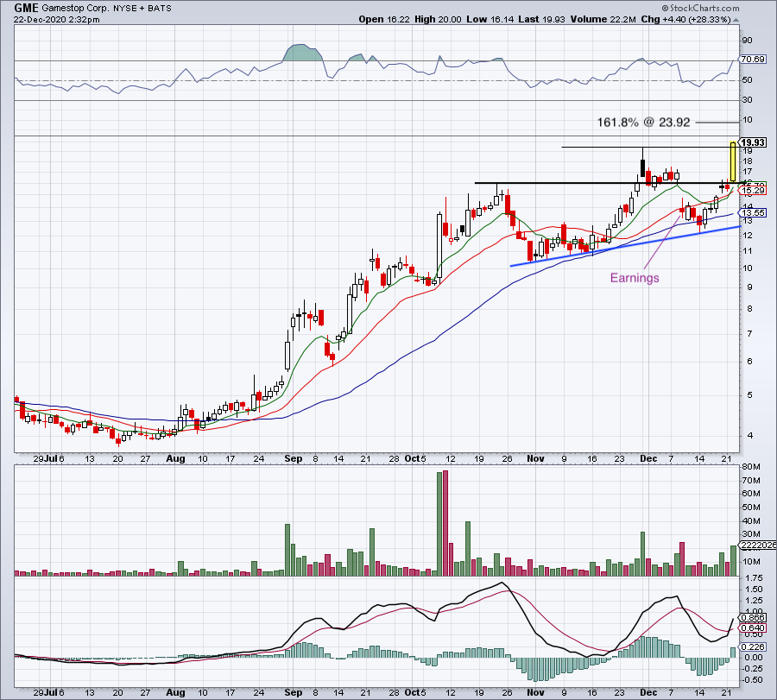Click the up-arrow triangle beside the change percentage

pyautogui.click(x=736, y=20)
